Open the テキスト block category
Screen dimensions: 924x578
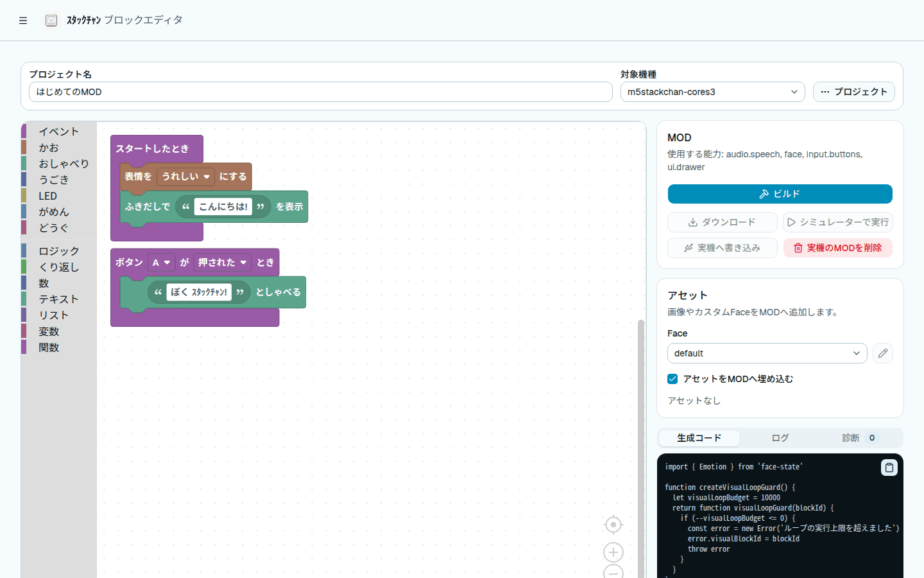[58, 299]
